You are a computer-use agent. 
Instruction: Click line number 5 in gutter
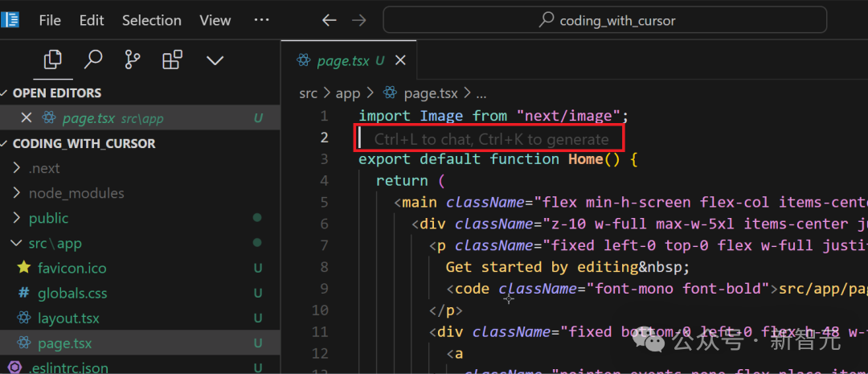pyautogui.click(x=324, y=202)
